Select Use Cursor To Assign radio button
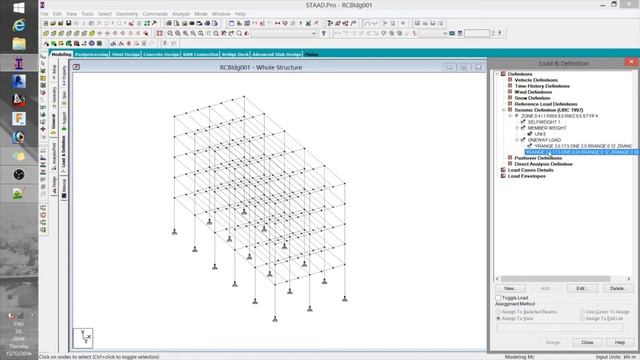640x360 pixels. click(582, 312)
